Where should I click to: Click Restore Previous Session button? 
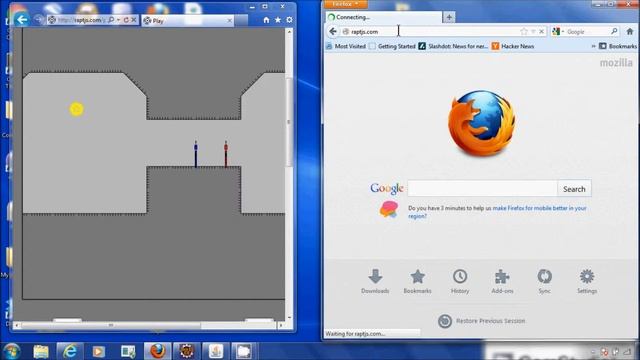point(482,321)
